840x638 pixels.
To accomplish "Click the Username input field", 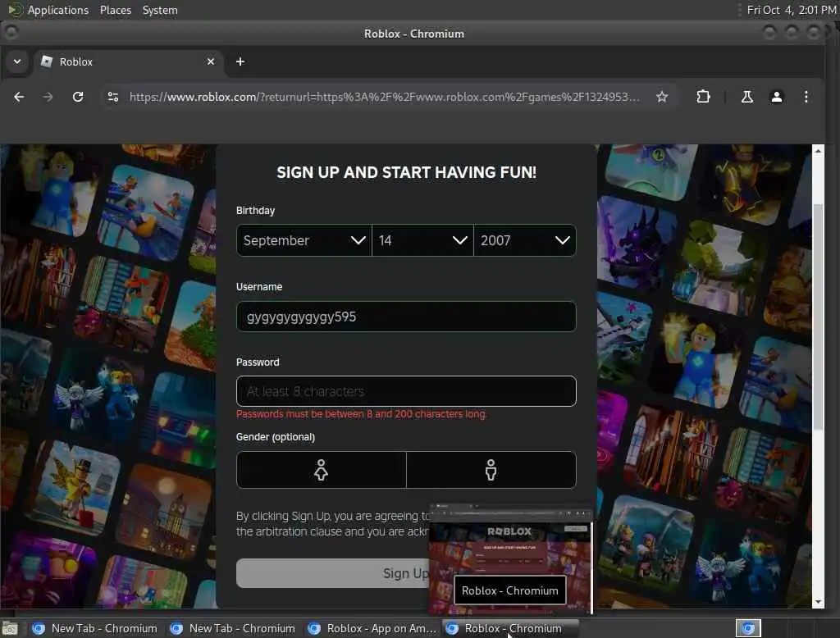I will [406, 317].
